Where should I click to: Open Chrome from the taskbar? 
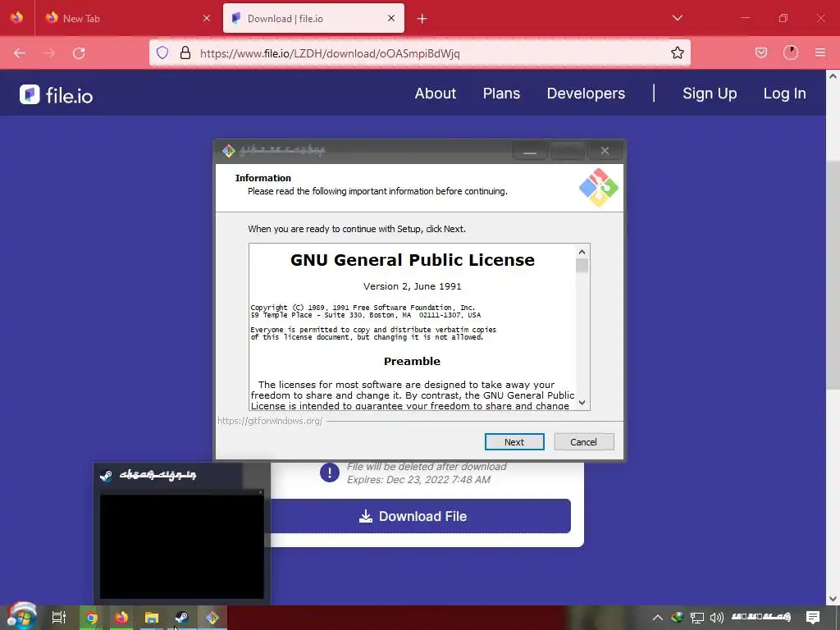point(91,618)
